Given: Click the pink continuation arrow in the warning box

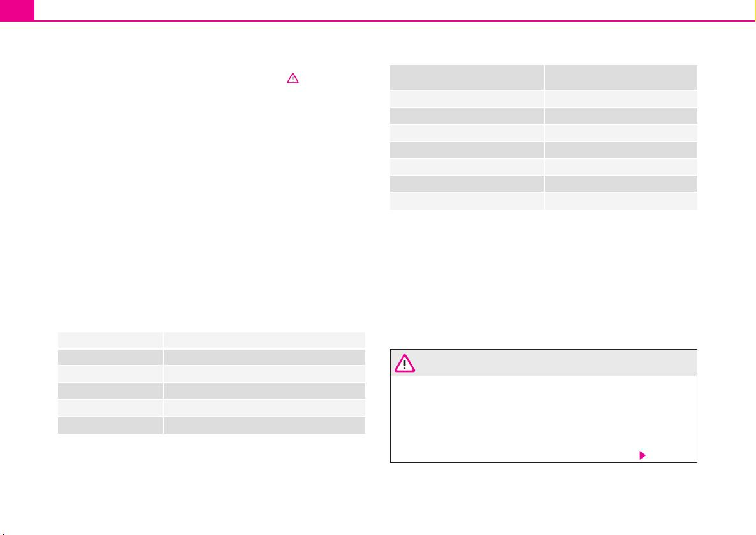Looking at the screenshot, I should (x=642, y=455).
